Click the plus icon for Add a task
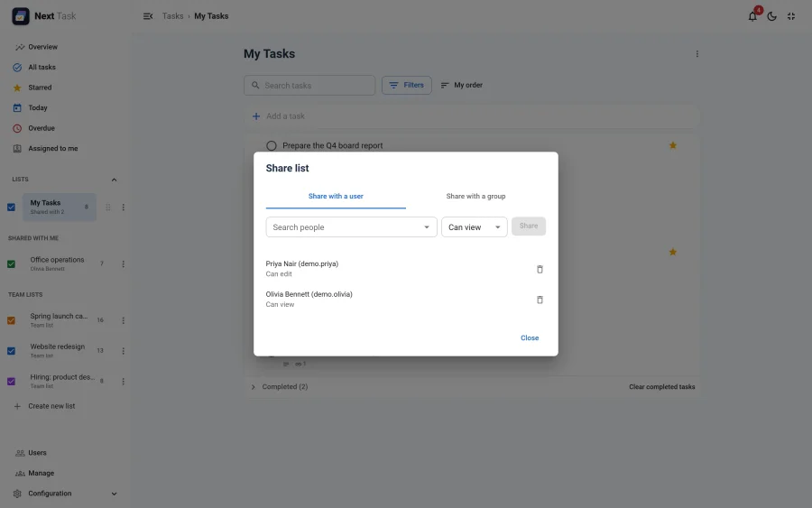Viewport: 812px width, 508px height. pos(256,116)
